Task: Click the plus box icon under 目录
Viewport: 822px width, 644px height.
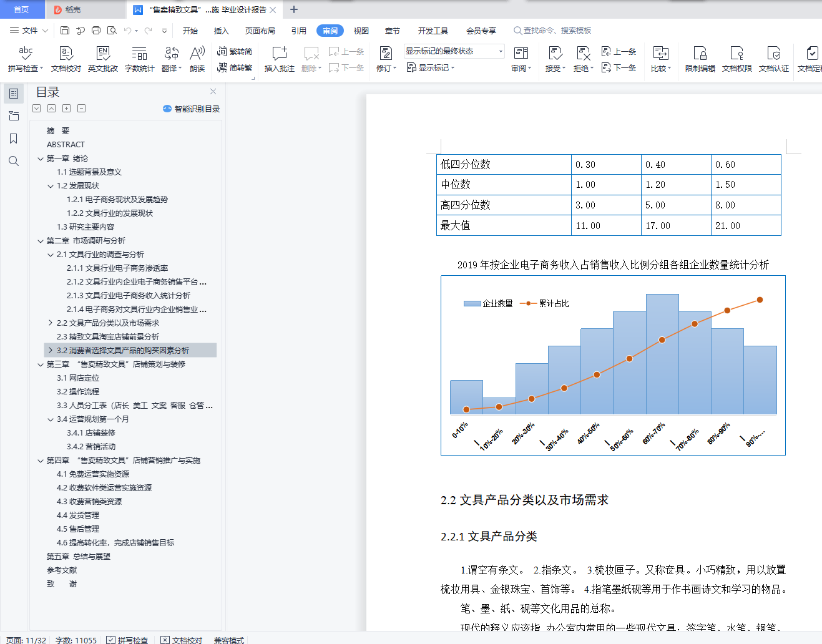Action: pos(67,109)
